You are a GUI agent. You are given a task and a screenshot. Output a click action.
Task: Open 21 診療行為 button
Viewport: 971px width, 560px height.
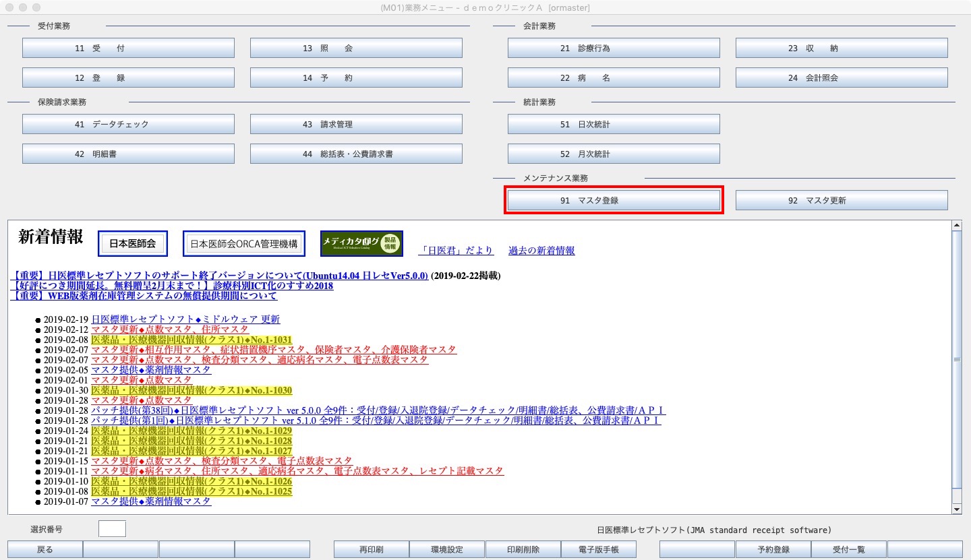click(614, 49)
